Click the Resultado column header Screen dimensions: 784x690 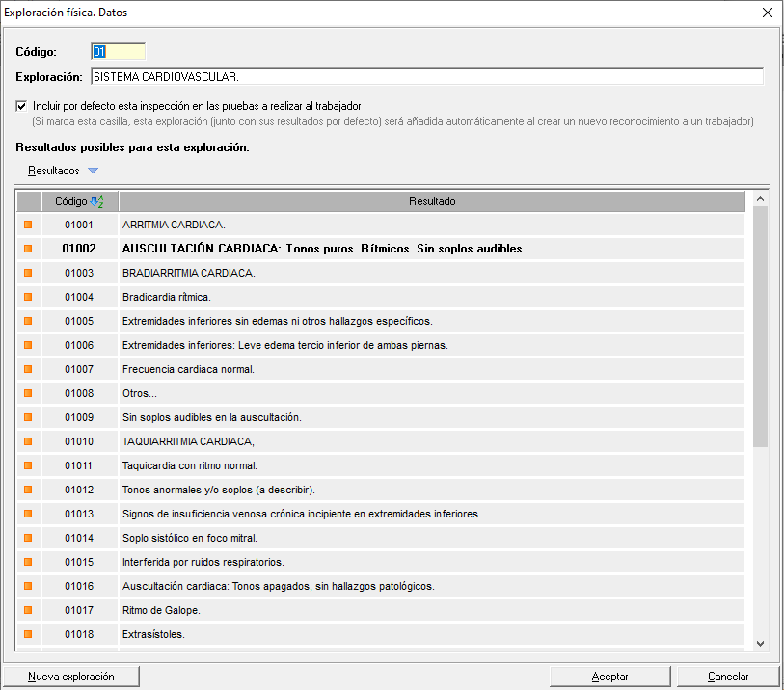tap(432, 201)
